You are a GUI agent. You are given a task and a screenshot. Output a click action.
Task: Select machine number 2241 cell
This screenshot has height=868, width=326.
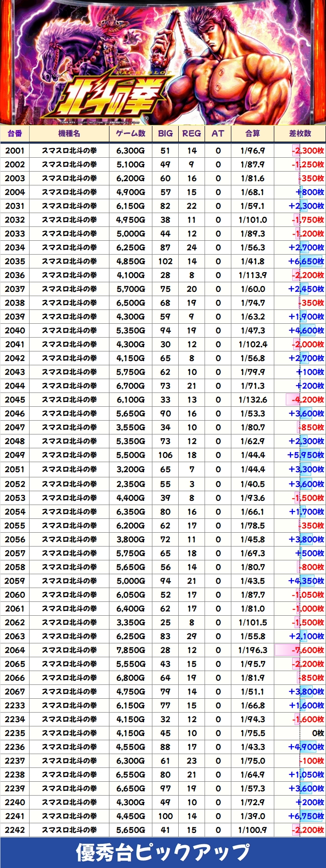15,816
